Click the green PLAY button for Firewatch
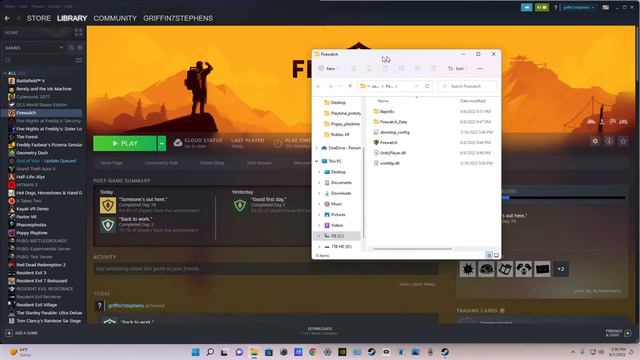 point(124,144)
